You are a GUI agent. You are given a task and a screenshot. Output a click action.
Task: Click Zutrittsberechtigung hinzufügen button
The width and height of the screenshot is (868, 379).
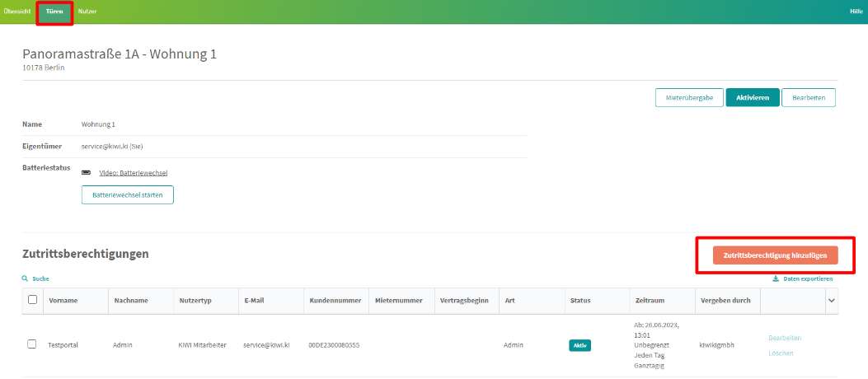click(x=775, y=256)
